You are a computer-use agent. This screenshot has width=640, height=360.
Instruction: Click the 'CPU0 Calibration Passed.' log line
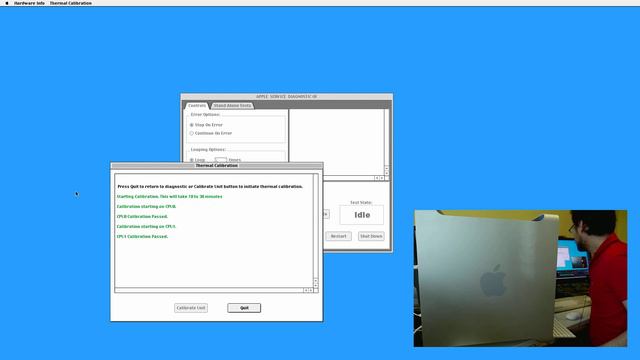coord(142,216)
